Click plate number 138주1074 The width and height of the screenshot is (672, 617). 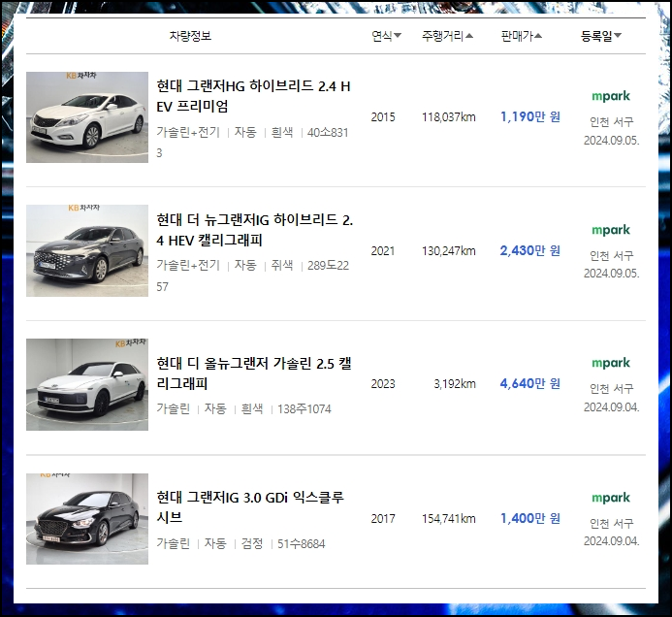pyautogui.click(x=304, y=409)
